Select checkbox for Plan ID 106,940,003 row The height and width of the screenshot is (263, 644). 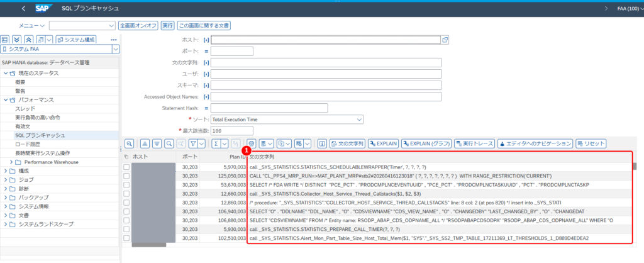(x=126, y=211)
